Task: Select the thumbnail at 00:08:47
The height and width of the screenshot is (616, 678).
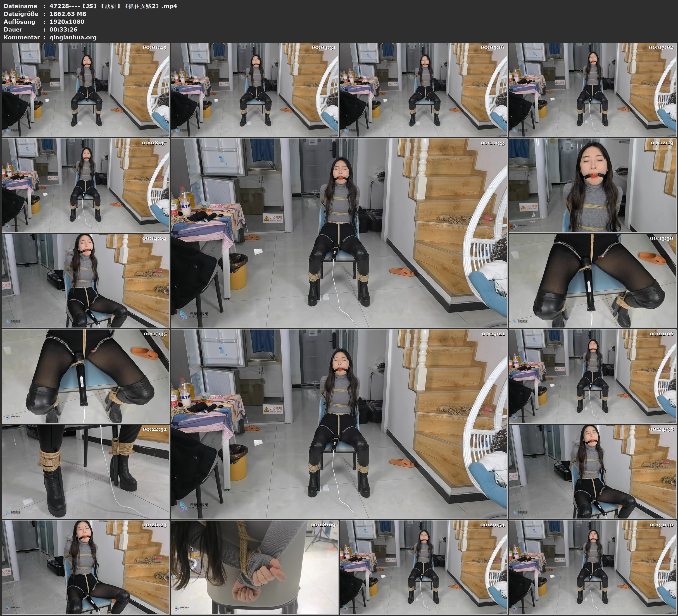Action: click(x=85, y=185)
